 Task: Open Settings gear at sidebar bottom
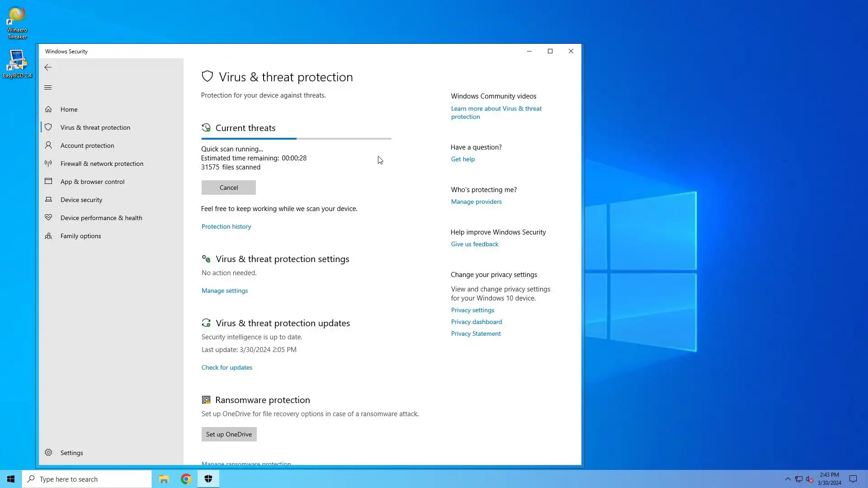point(48,453)
